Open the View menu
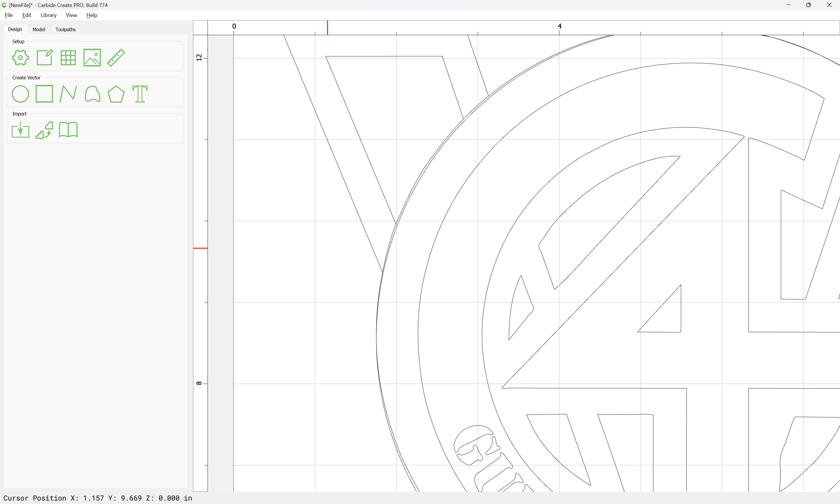The width and height of the screenshot is (840, 504). pyautogui.click(x=71, y=15)
